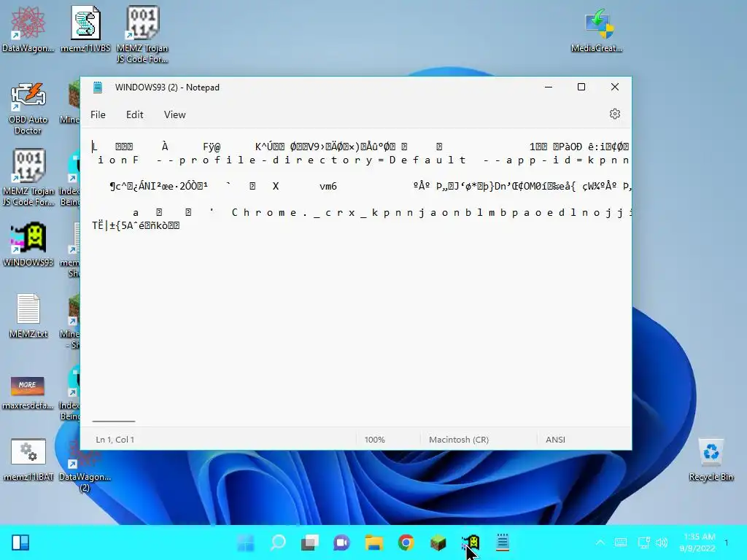Click the Macintosh (CR) line ending status
The height and width of the screenshot is (560, 747).
[459, 440]
